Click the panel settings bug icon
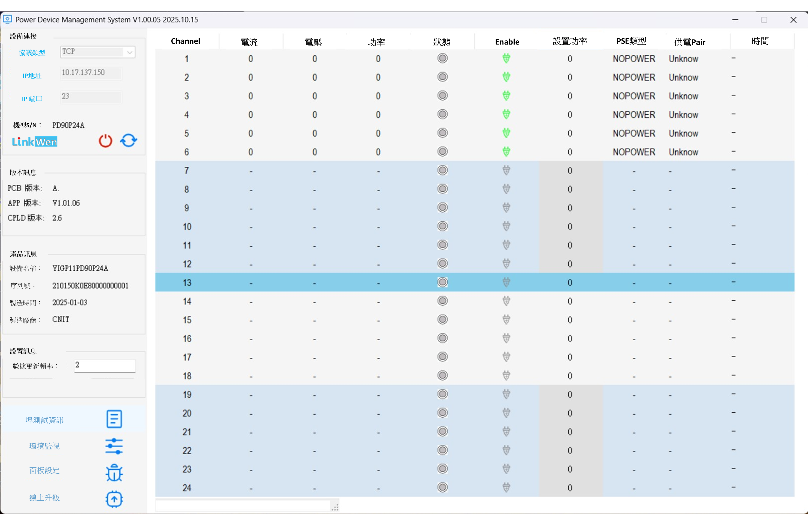 (114, 473)
